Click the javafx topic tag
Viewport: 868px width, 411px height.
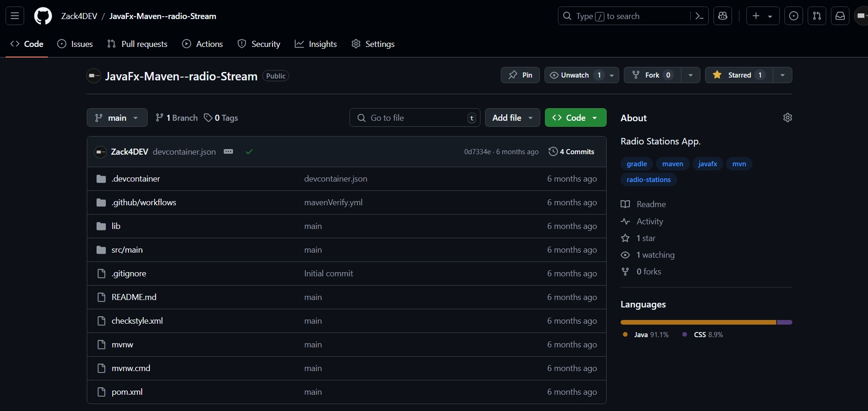[707, 163]
